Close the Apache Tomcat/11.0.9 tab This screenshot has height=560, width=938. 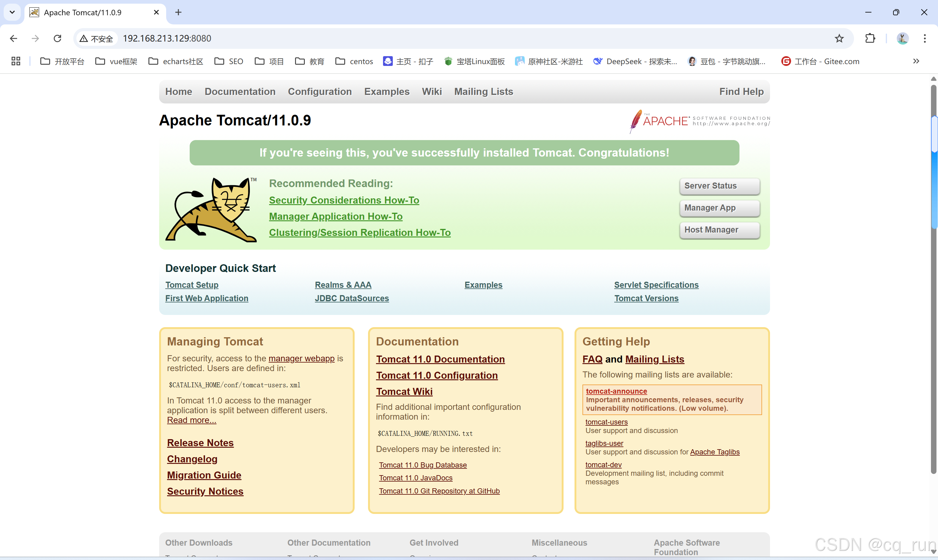tap(156, 13)
